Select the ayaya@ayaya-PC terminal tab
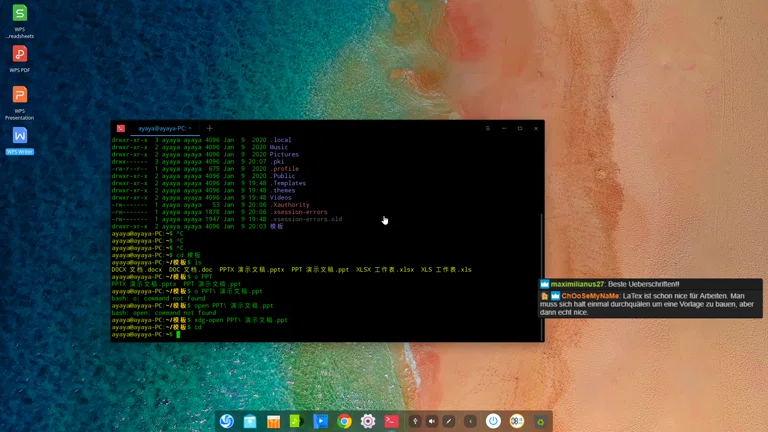This screenshot has height=432, width=768. [x=165, y=128]
